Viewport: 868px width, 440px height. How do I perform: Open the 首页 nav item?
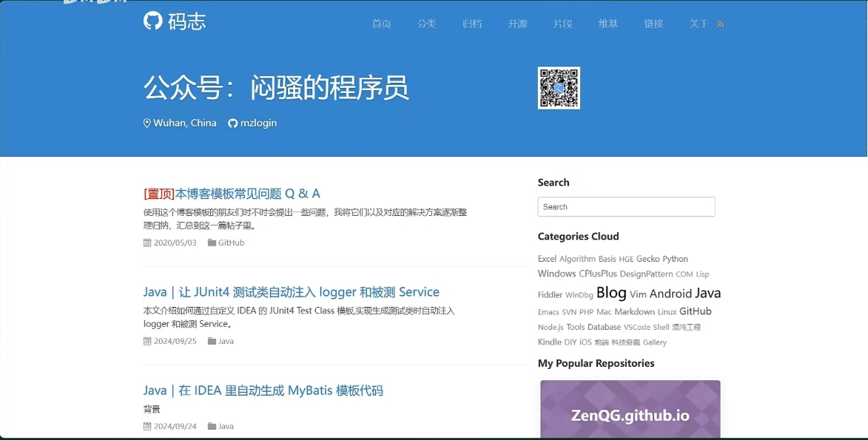pyautogui.click(x=381, y=24)
